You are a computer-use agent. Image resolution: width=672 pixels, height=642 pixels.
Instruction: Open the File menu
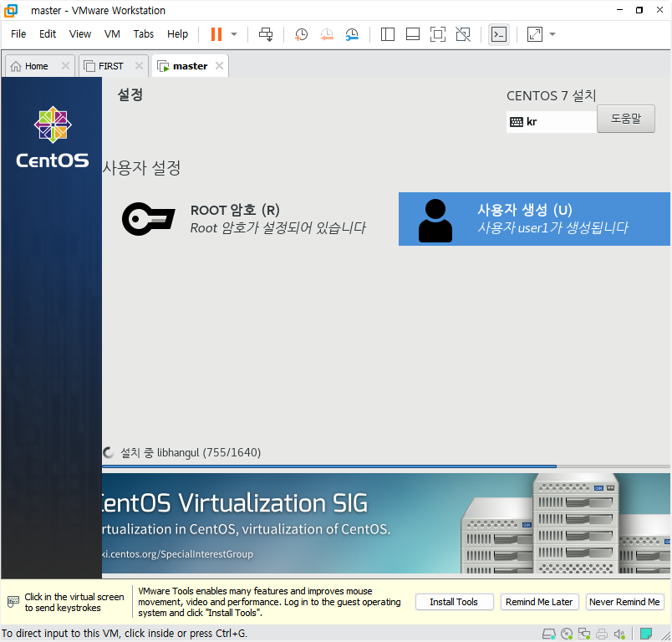click(x=18, y=34)
